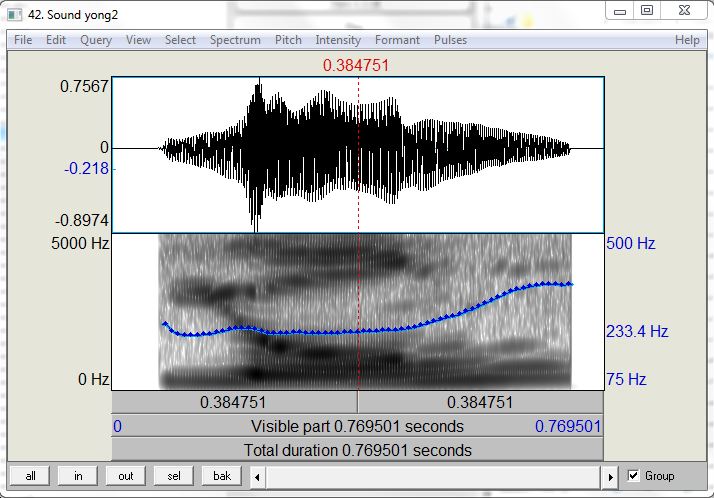Open the Help menu
This screenshot has height=498, width=714.
point(687,40)
